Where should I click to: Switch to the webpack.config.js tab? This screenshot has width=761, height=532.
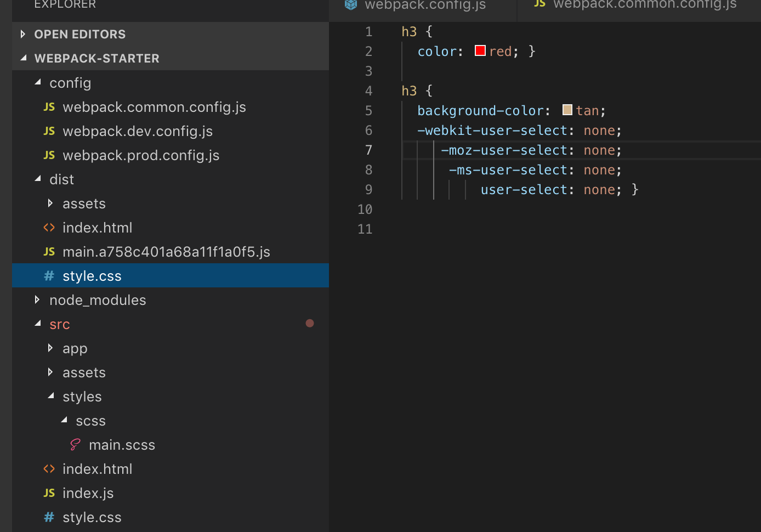click(425, 5)
